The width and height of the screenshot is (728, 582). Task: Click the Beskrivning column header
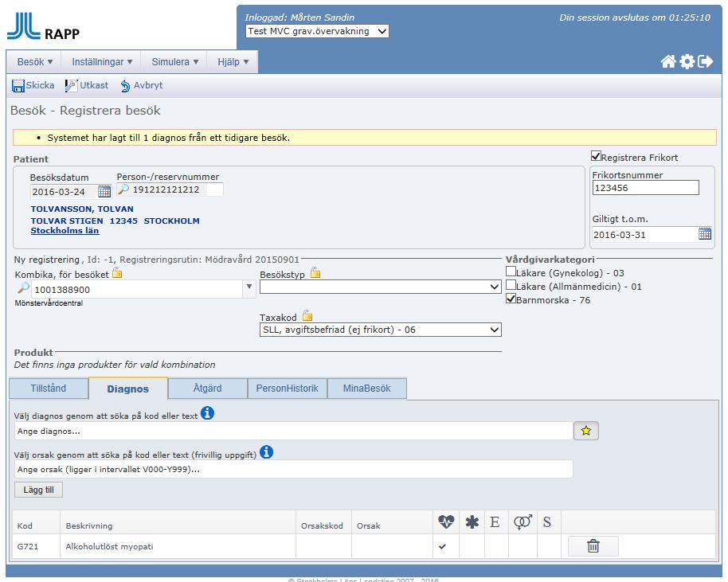click(x=178, y=522)
